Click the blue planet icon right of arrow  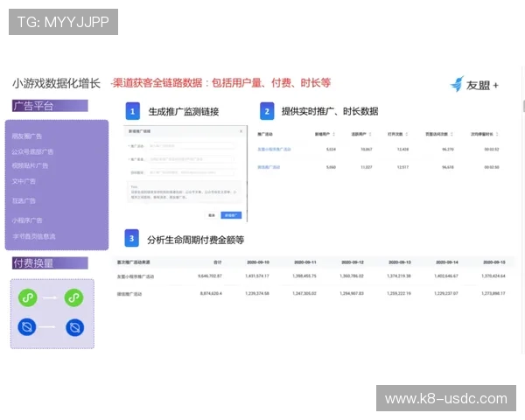point(74,327)
